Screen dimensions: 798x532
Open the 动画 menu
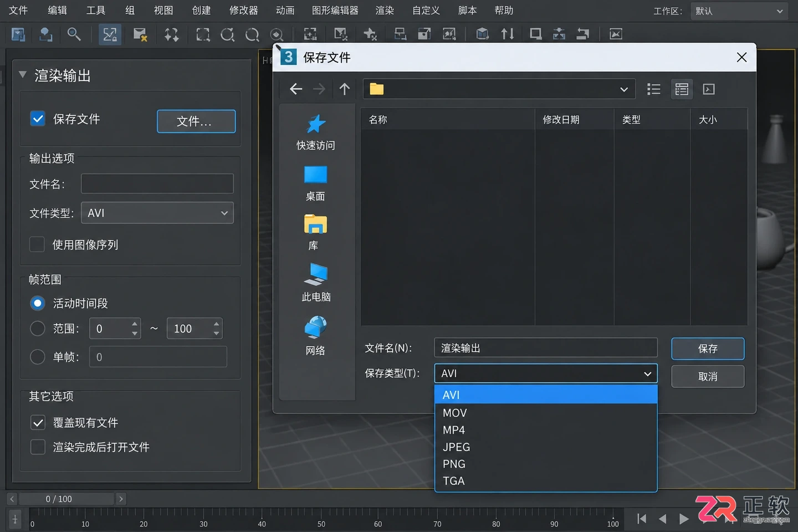pos(285,11)
